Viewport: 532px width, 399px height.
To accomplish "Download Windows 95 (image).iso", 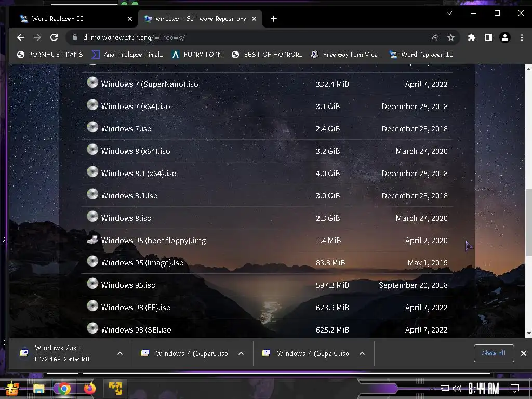I will (x=142, y=263).
